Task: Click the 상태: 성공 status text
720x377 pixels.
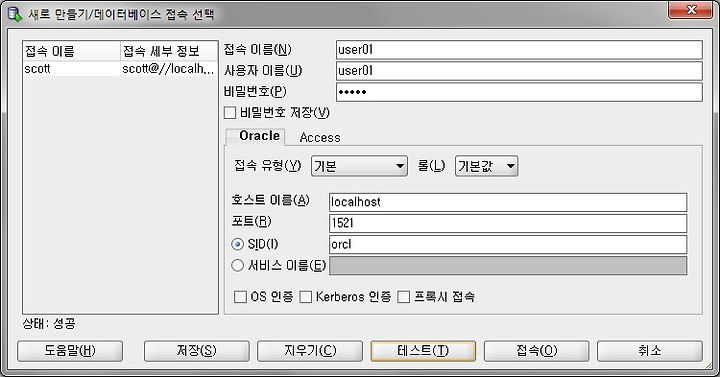Action: (49, 324)
